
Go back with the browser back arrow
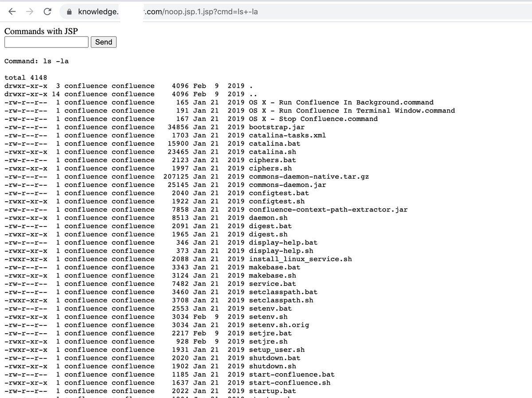12,12
